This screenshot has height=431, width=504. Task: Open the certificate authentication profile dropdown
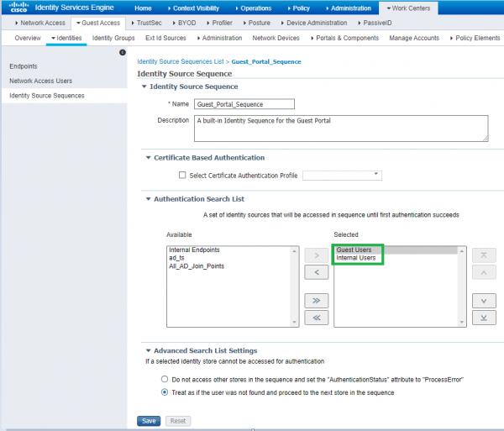pyautogui.click(x=341, y=176)
